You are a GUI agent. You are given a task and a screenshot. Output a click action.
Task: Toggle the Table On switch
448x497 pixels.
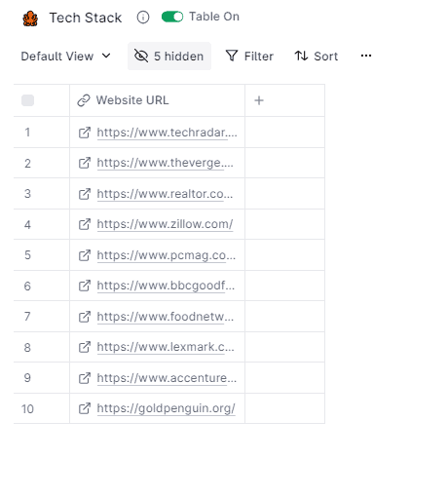[172, 17]
